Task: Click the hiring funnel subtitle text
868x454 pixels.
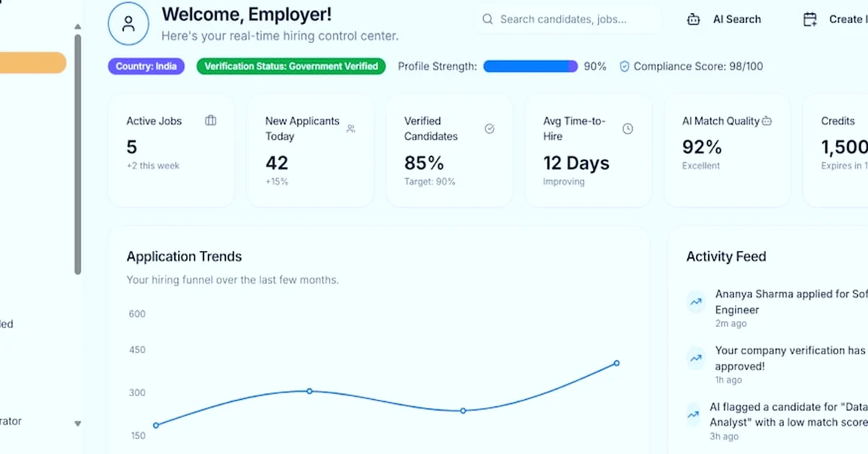Action: (x=232, y=280)
